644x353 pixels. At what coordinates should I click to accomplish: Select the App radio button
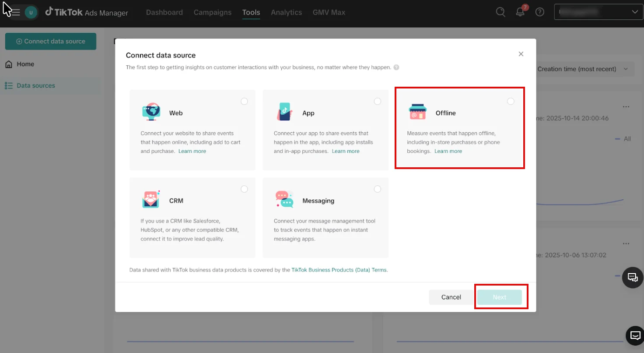click(378, 102)
